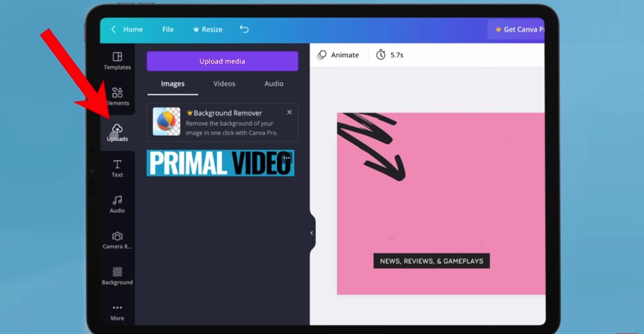This screenshot has height=334, width=644.
Task: Open options on Primal Video thumbnail
Action: tap(287, 158)
